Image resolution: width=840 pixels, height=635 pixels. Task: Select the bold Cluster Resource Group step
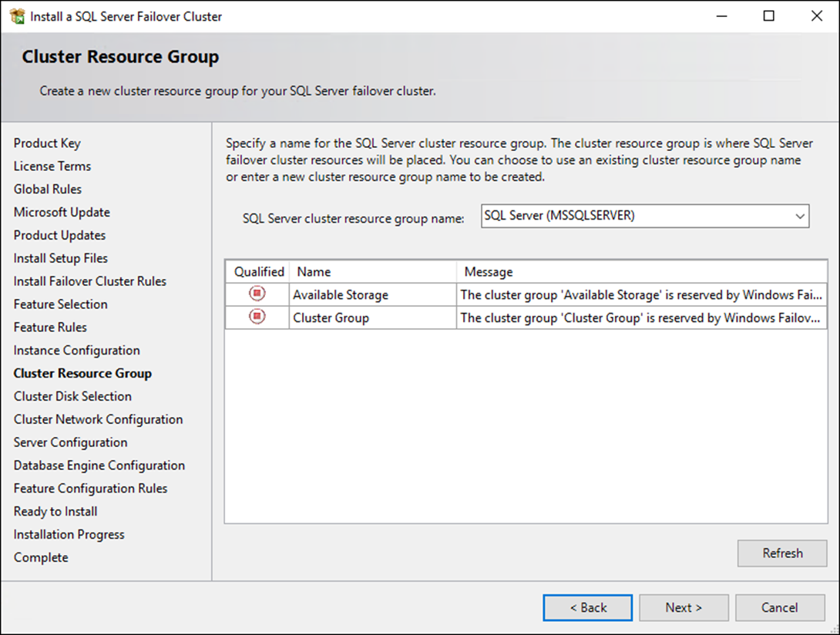pos(82,374)
